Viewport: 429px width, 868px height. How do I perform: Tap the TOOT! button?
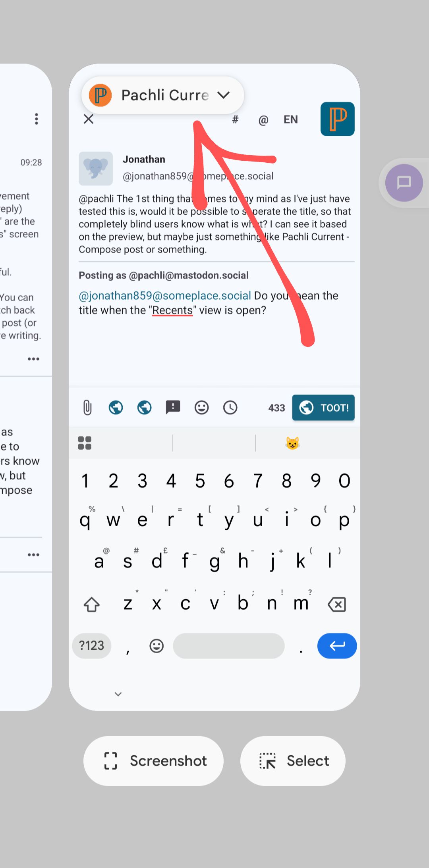pyautogui.click(x=323, y=408)
